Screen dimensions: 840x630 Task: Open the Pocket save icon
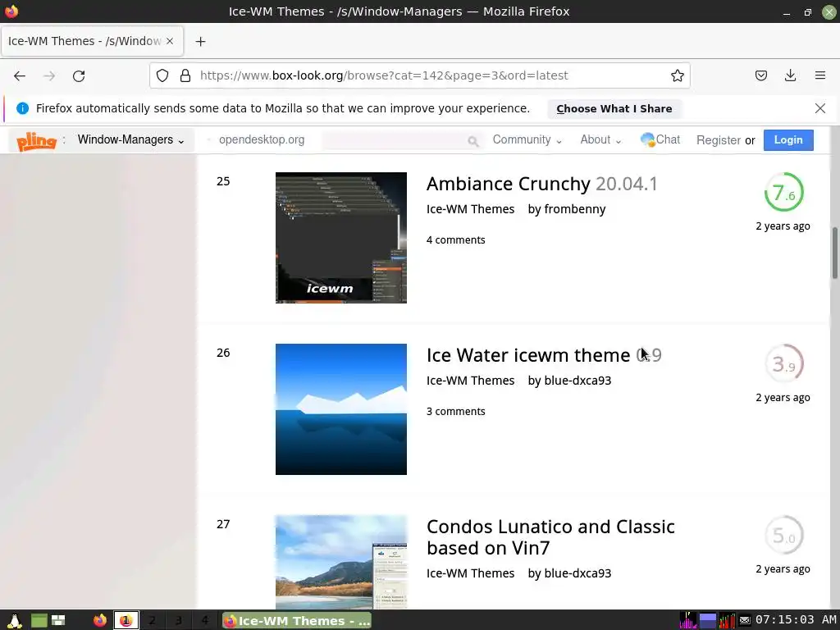760,75
